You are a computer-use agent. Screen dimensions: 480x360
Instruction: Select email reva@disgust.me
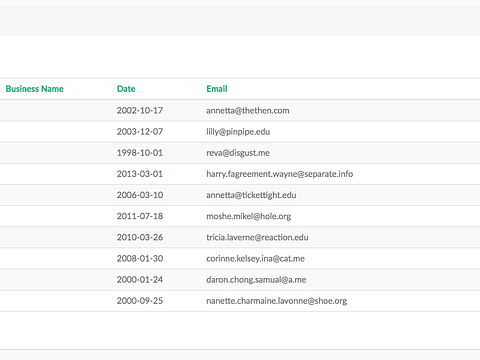click(x=238, y=153)
